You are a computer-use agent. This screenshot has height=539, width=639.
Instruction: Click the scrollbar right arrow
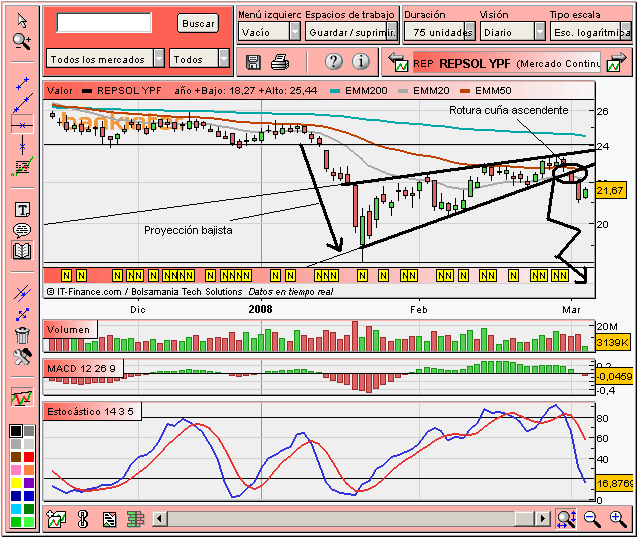pyautogui.click(x=542, y=519)
